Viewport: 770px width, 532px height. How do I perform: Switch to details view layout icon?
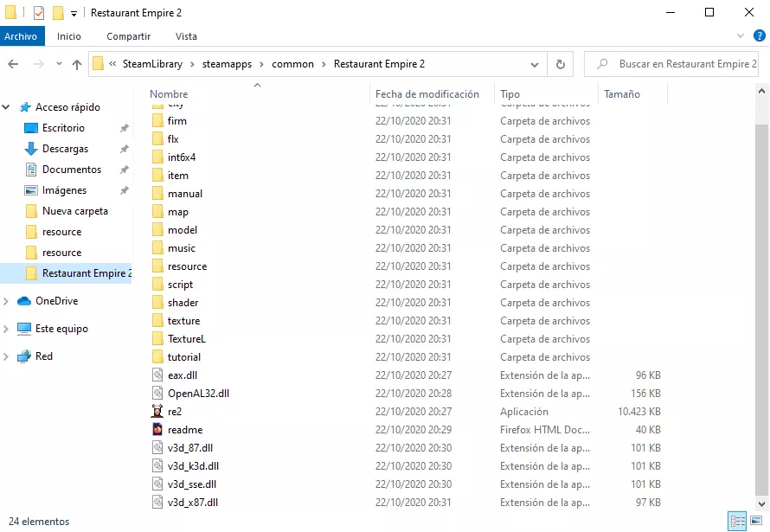point(737,521)
